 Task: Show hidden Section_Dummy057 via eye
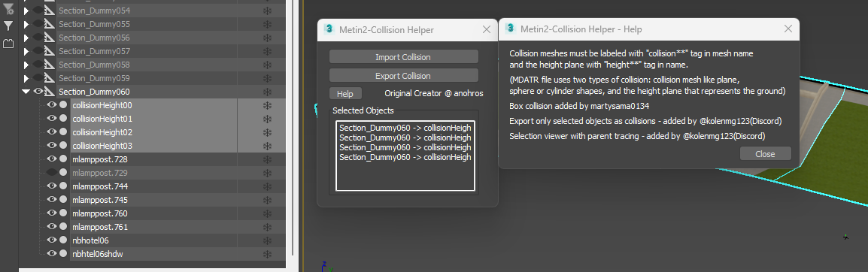pos(38,51)
